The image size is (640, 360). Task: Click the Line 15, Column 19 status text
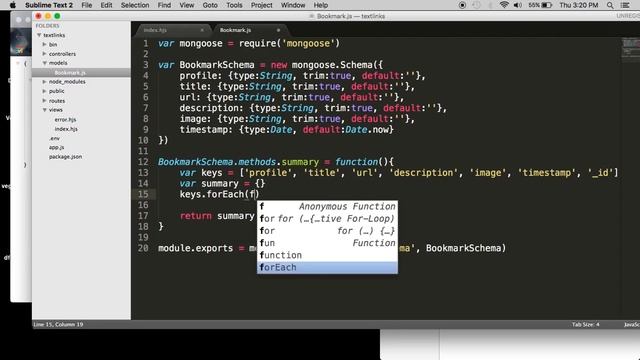58,324
